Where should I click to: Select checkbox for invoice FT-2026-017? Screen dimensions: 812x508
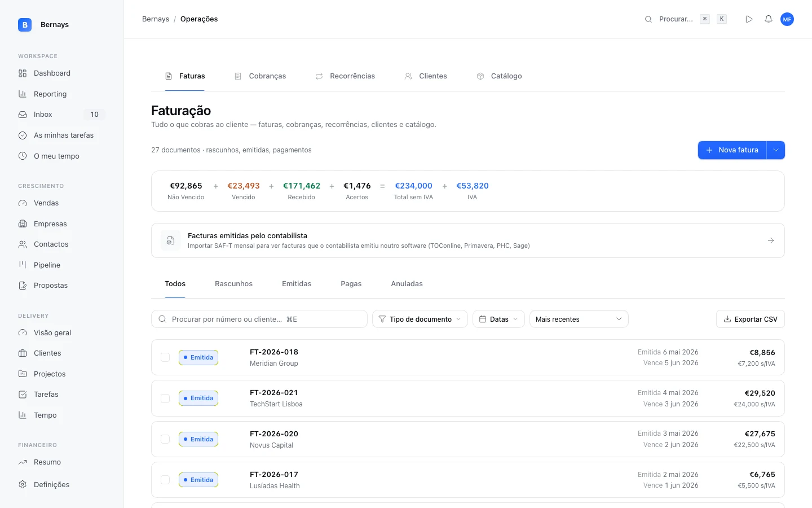coord(165,480)
